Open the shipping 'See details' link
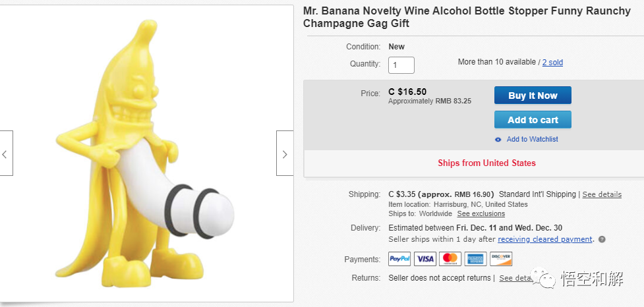 coord(602,194)
